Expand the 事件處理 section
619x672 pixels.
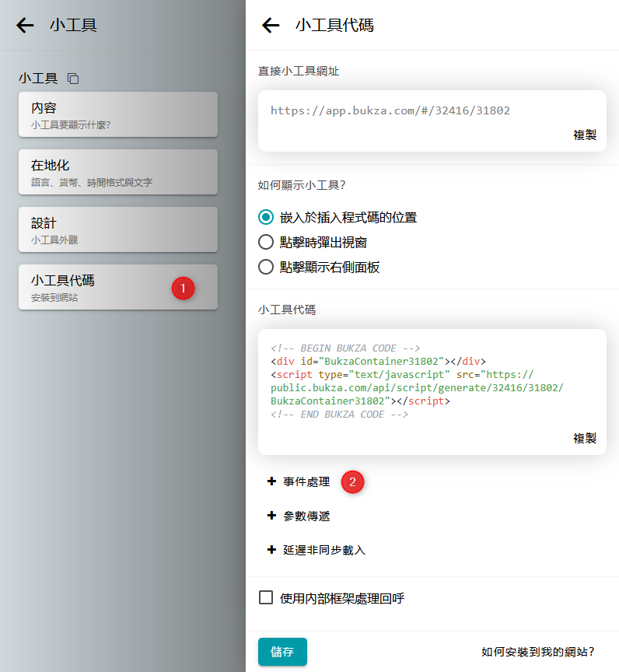click(306, 482)
